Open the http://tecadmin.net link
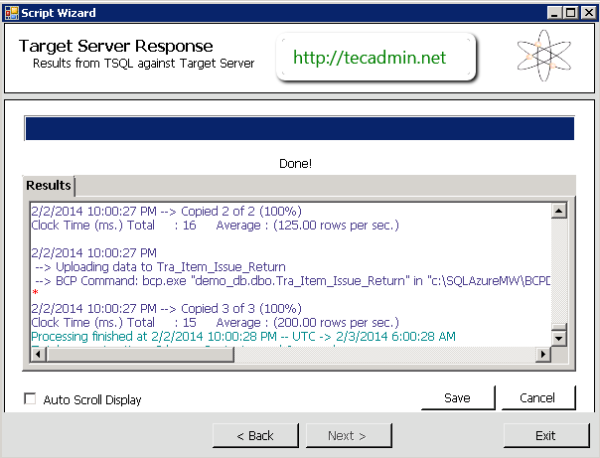This screenshot has height=458, width=600. 369,58
